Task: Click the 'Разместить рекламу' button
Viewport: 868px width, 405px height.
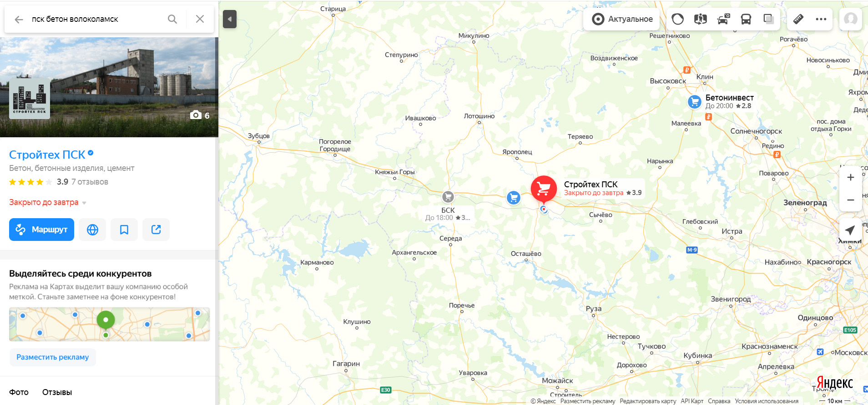Action: [x=53, y=357]
